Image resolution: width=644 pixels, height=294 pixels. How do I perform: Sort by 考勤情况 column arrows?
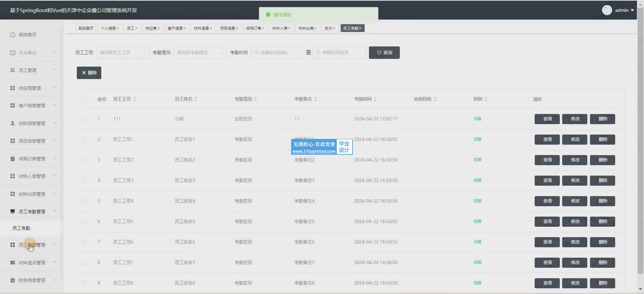click(x=256, y=99)
